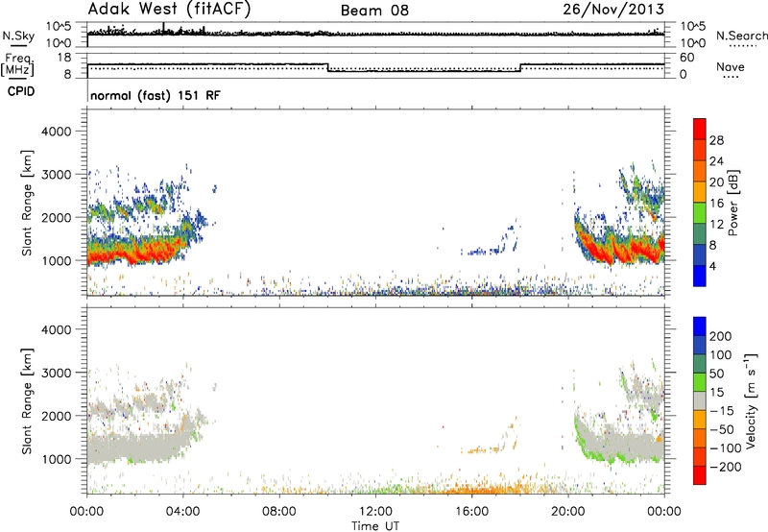768x532 pixels.
Task: Click the 'Time UT' axis title
Action: [x=375, y=526]
